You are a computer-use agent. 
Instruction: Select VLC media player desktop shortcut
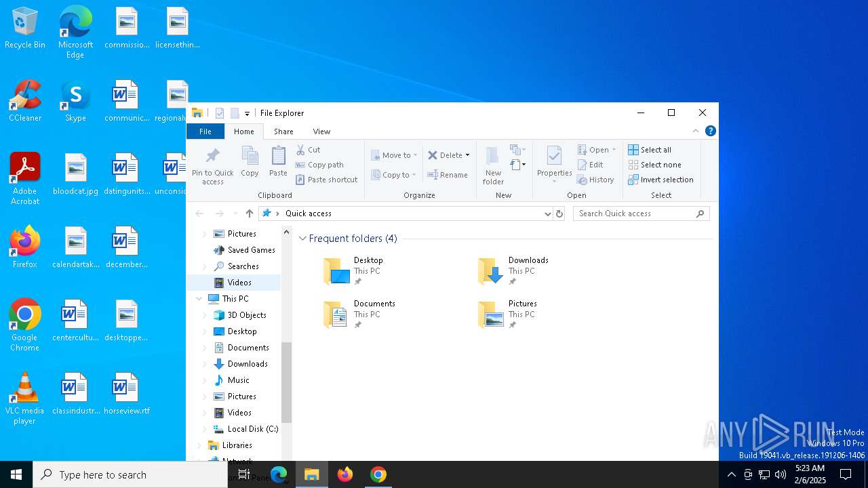pyautogui.click(x=24, y=399)
